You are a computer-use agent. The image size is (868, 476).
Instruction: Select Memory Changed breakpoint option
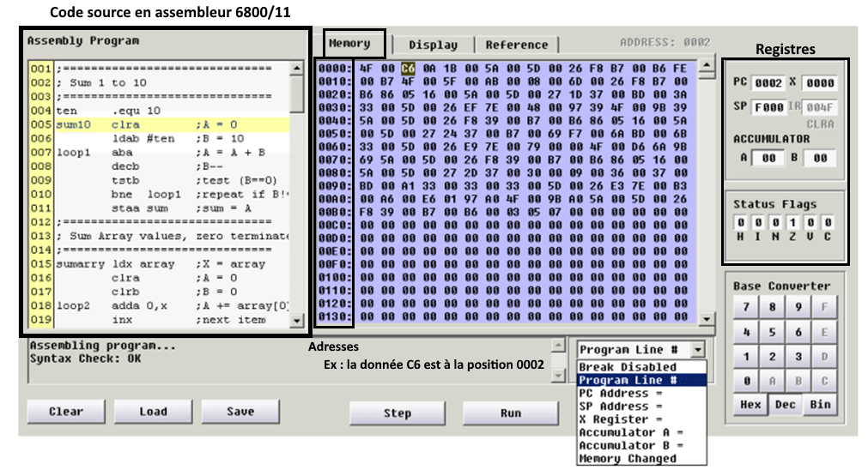628,459
